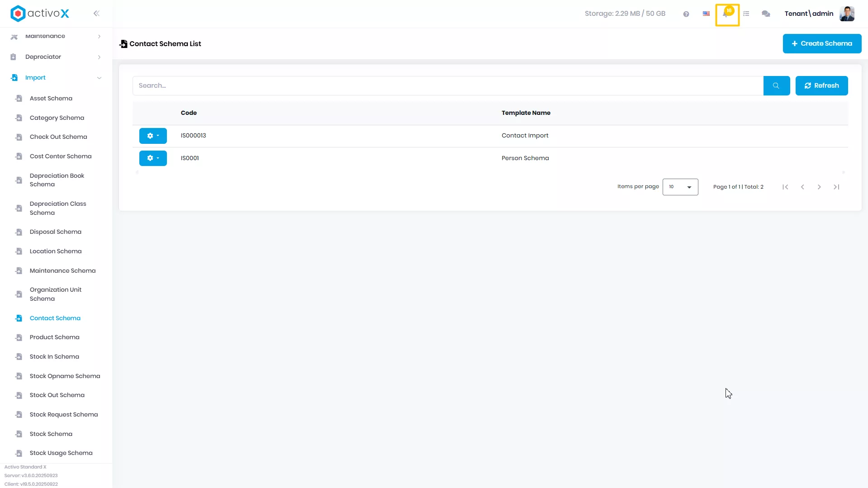868x488 pixels.
Task: Click the Tenant\admin user name
Action: [x=809, y=14]
